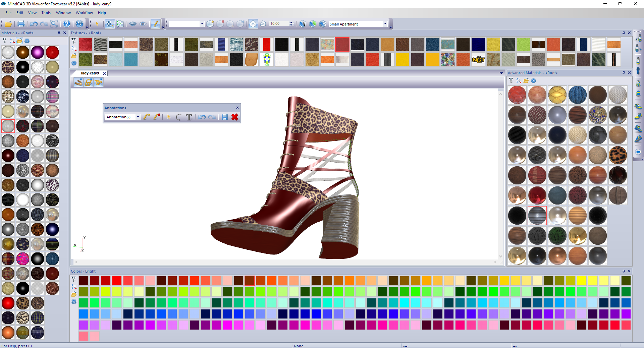Viewport: 644px width, 348px height.
Task: Open the Workflow menu
Action: pos(84,13)
